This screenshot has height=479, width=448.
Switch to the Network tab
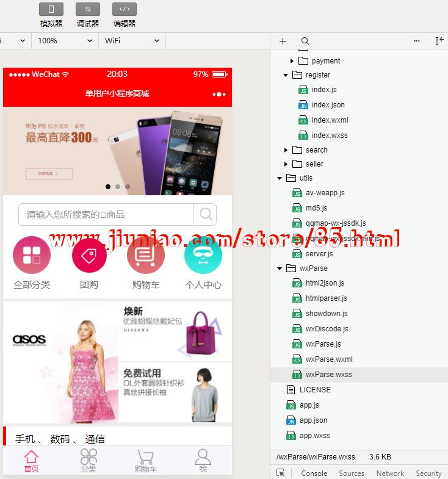(390, 473)
